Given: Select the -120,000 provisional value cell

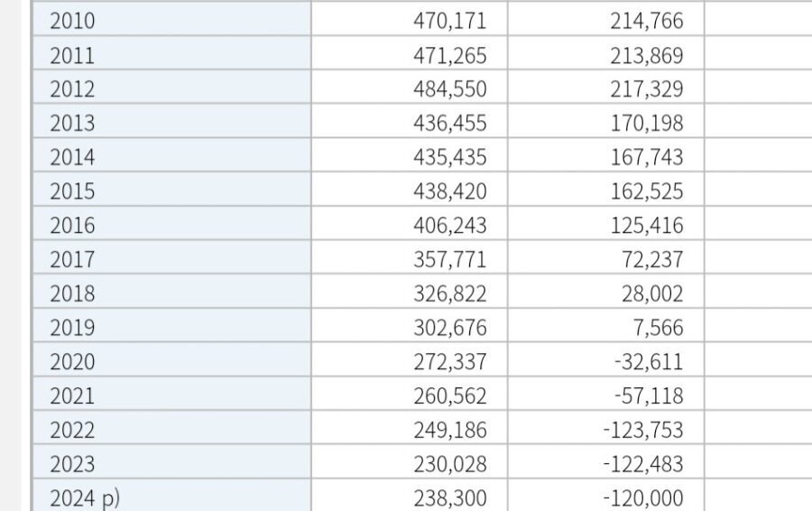Looking at the screenshot, I should (x=606, y=496).
